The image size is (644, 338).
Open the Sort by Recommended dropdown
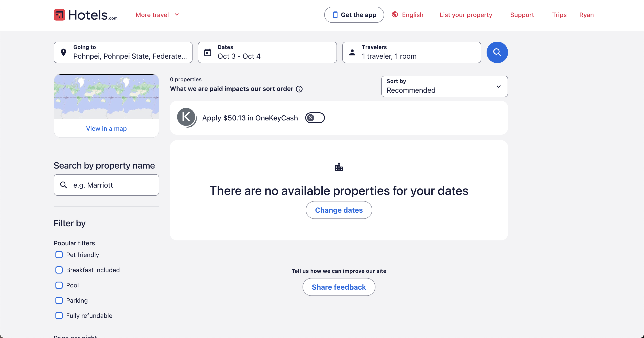coord(444,86)
